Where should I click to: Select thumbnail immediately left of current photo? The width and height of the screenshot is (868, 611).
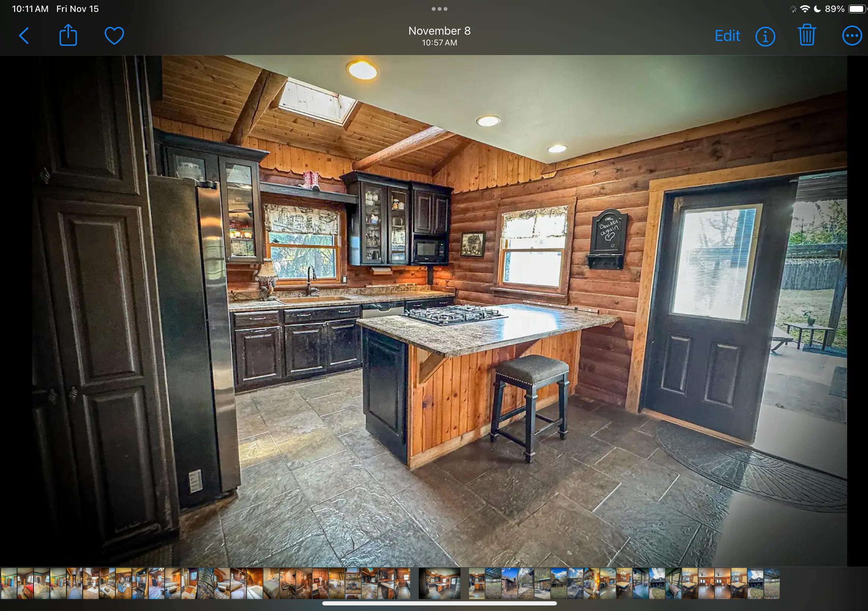(x=402, y=583)
